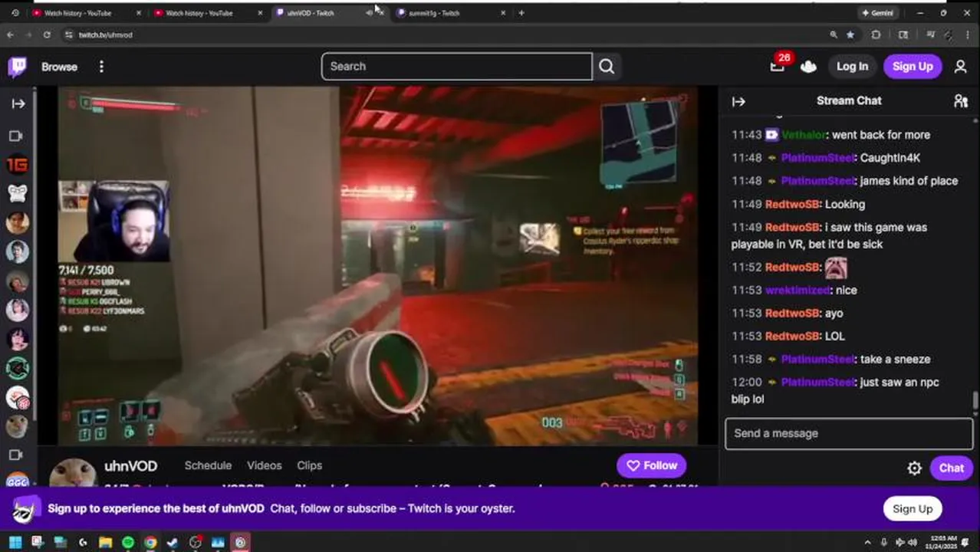Open the browser tab search dropdown
The height and width of the screenshot is (552, 980).
pyautogui.click(x=15, y=13)
